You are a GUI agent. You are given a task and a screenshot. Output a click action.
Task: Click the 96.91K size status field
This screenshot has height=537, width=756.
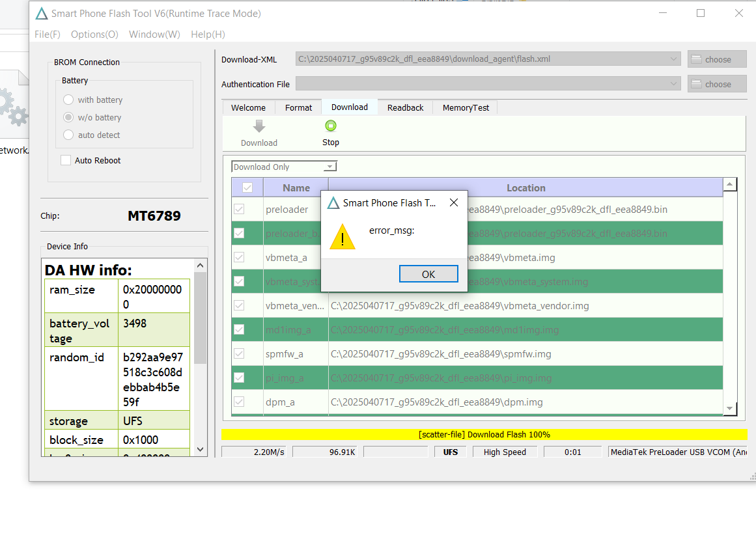click(324, 452)
